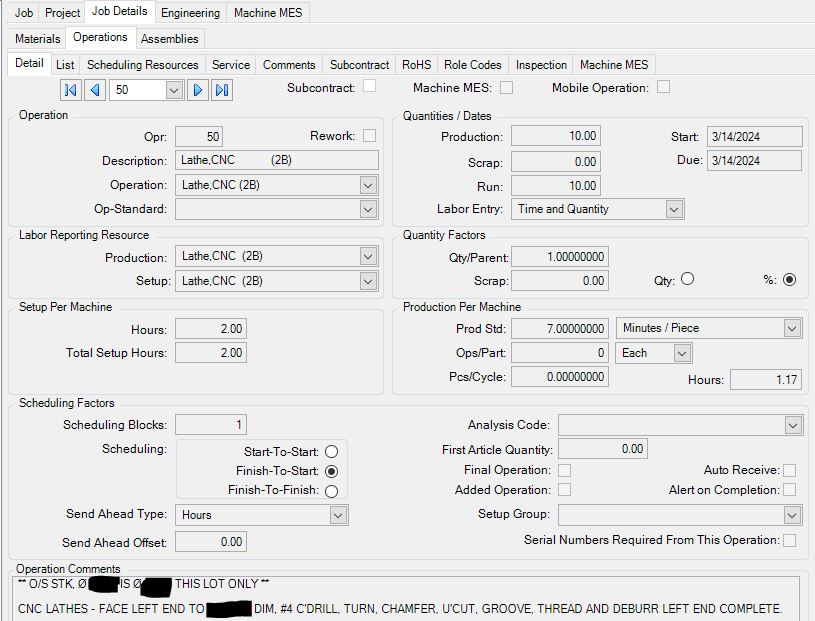The image size is (815, 621).
Task: Select the % scrap radio button
Action: (789, 280)
